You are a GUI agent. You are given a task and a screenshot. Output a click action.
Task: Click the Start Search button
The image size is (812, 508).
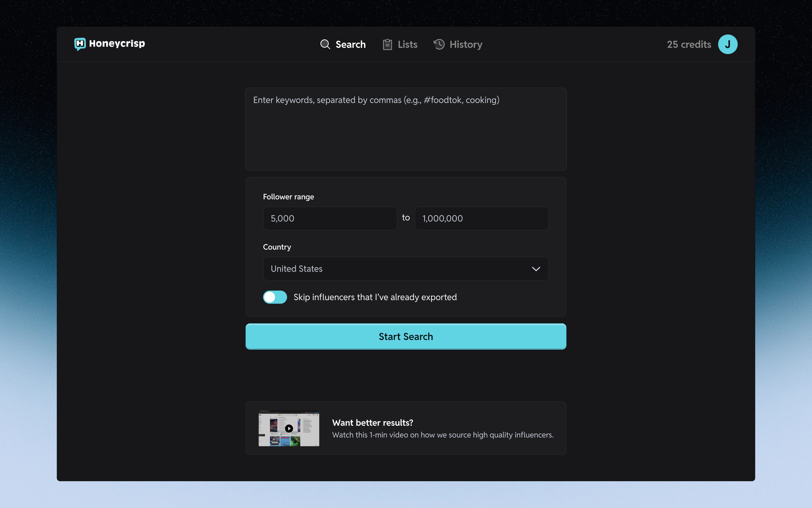pyautogui.click(x=406, y=336)
